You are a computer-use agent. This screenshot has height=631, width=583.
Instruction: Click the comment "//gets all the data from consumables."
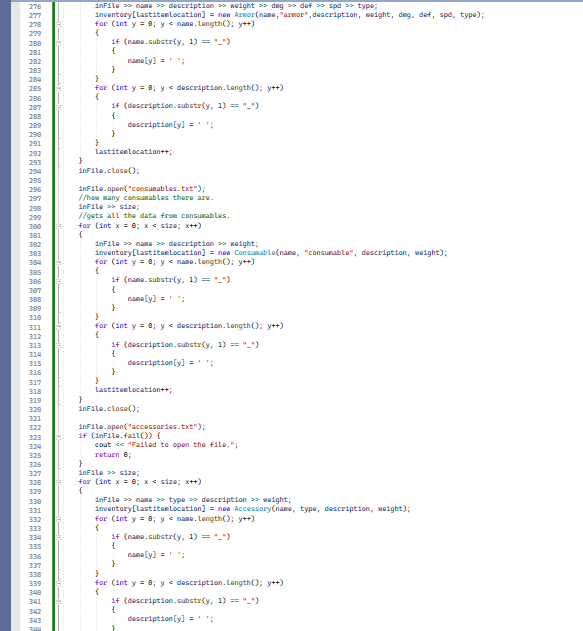(x=154, y=216)
